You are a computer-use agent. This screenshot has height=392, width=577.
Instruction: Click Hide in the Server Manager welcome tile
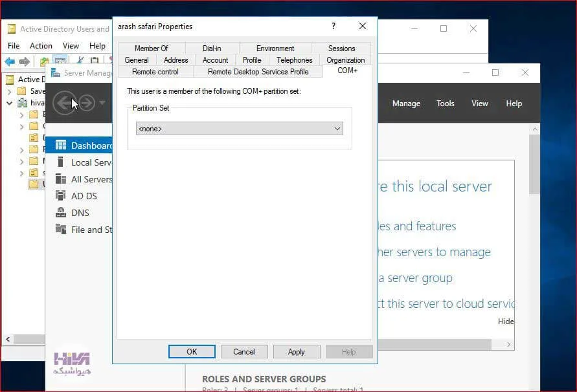point(506,321)
